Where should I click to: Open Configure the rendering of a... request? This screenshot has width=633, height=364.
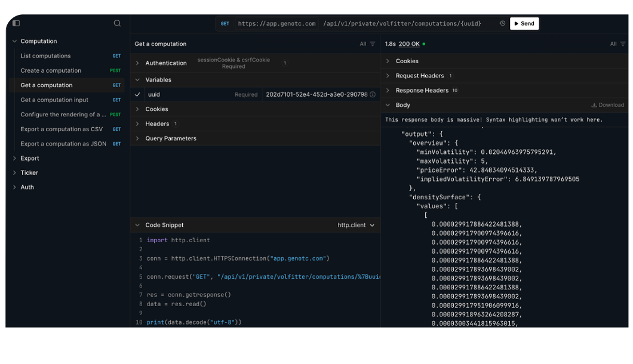click(x=67, y=115)
